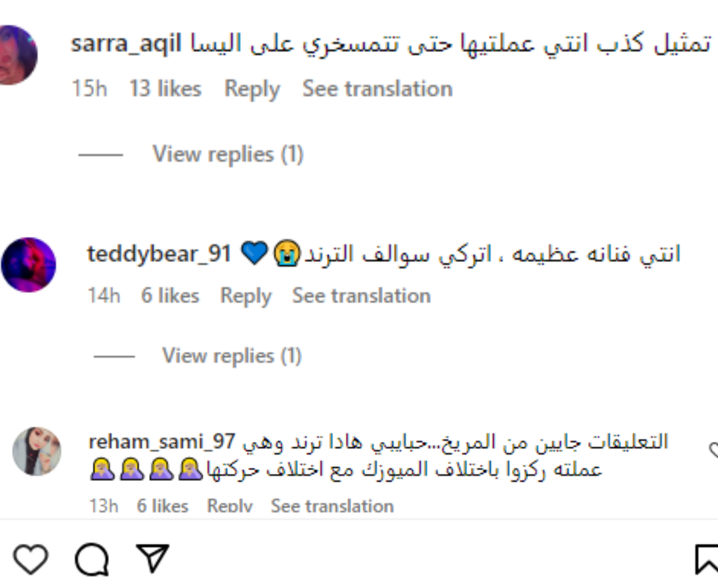Open reham_sami_97's profile avatar
Image resolution: width=718 pixels, height=588 pixels.
[36, 452]
